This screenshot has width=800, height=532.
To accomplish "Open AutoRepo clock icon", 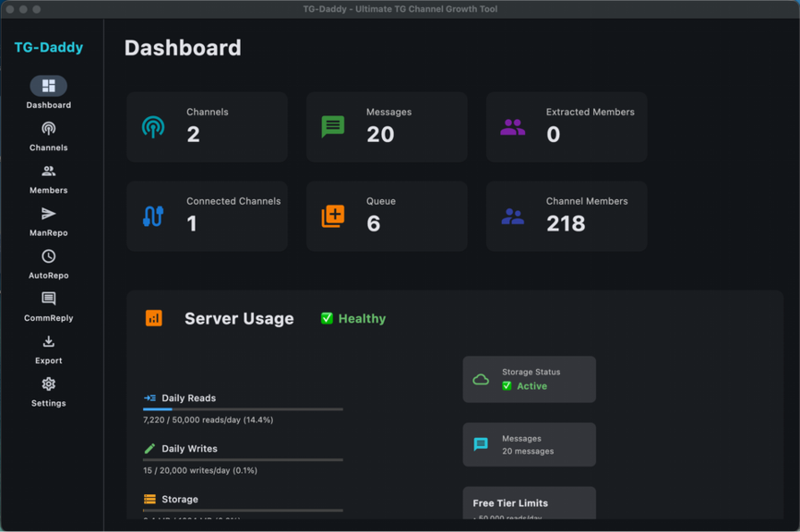I will 48,256.
